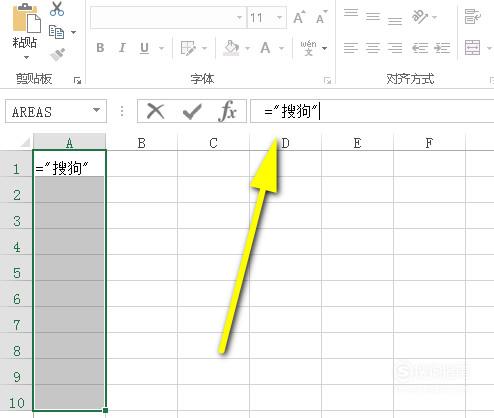Image resolution: width=494 pixels, height=418 pixels.
Task: Open the font size dropdown arrow
Action: [279, 17]
